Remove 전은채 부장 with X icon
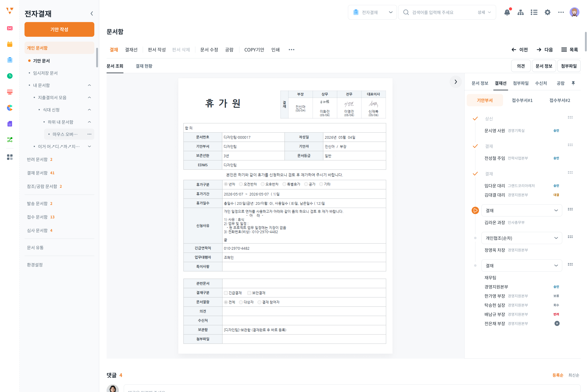588x392 pixels. 557,324
